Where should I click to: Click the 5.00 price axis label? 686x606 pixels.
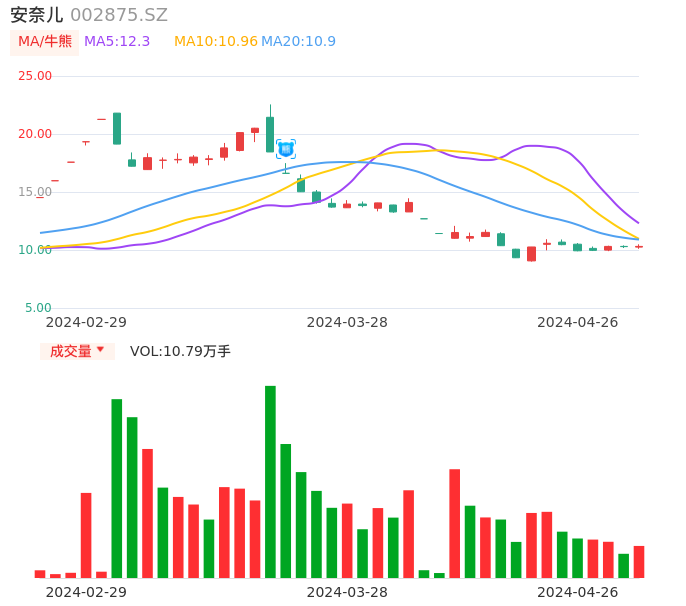pos(39,308)
